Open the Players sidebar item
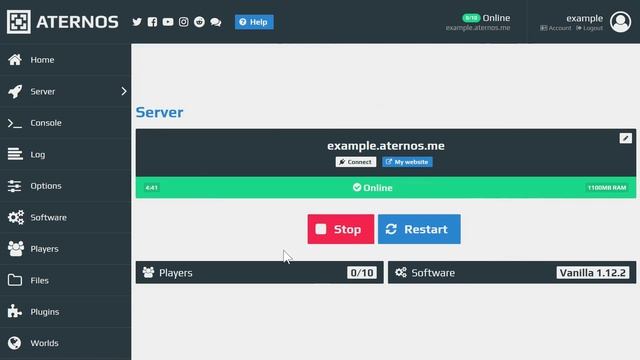This screenshot has height=360, width=640. pos(65,249)
